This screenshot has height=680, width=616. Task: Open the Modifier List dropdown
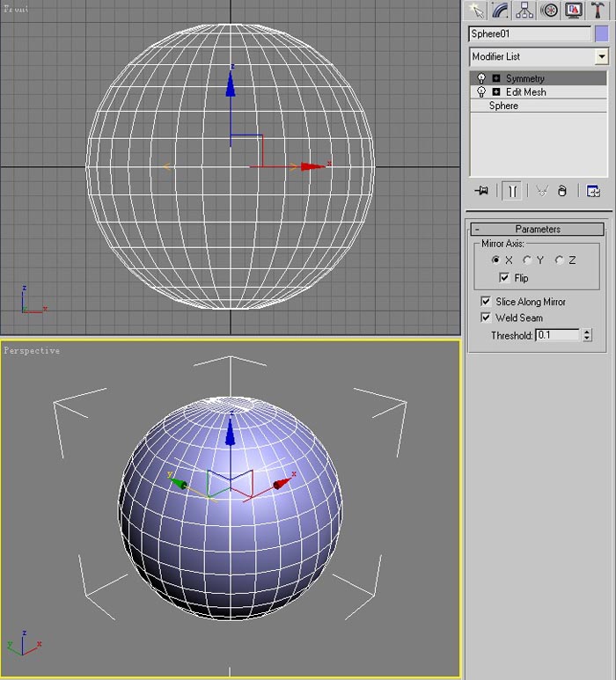click(x=539, y=56)
